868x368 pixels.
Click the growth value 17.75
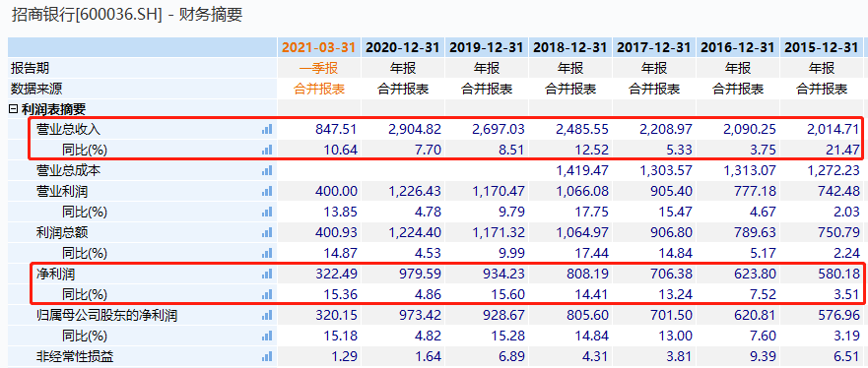click(x=592, y=213)
